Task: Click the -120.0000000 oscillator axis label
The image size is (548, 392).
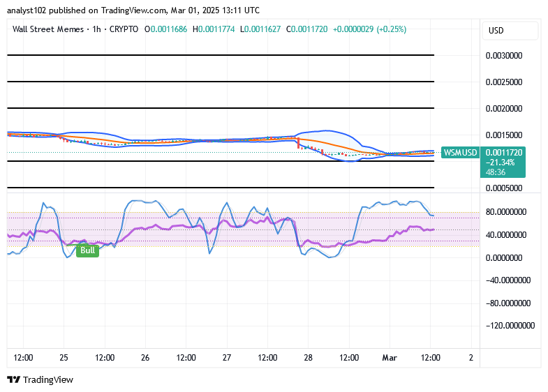Action: point(510,326)
